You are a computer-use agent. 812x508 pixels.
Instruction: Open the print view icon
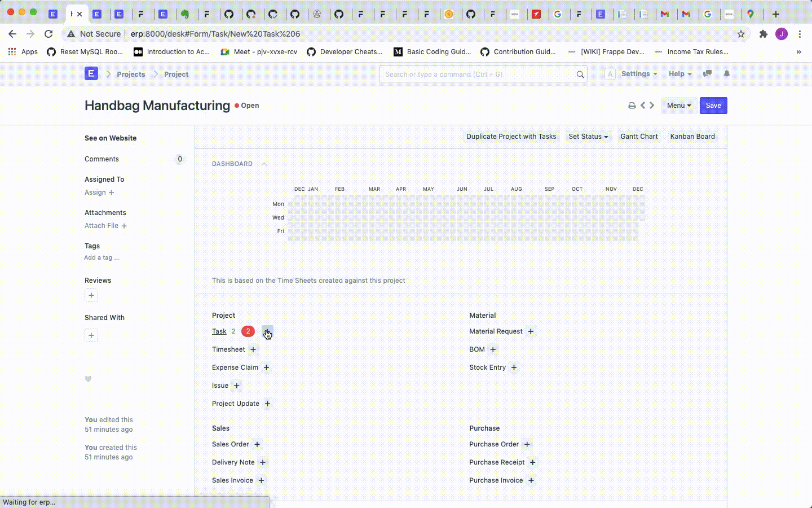632,106
